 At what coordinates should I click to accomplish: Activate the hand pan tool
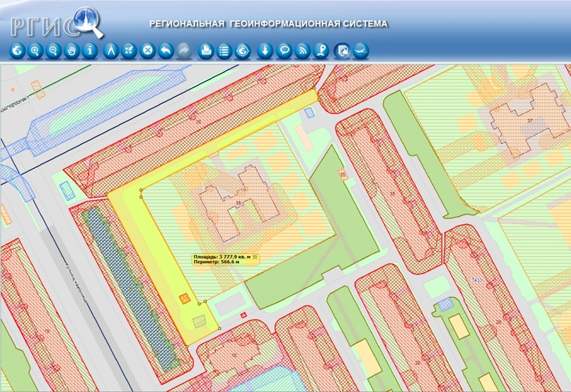(72, 51)
